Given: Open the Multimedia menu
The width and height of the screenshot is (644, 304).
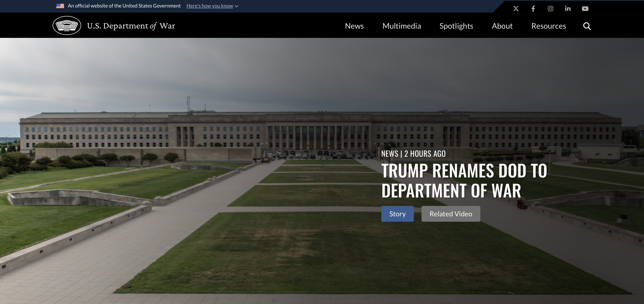Looking at the screenshot, I should tap(402, 26).
